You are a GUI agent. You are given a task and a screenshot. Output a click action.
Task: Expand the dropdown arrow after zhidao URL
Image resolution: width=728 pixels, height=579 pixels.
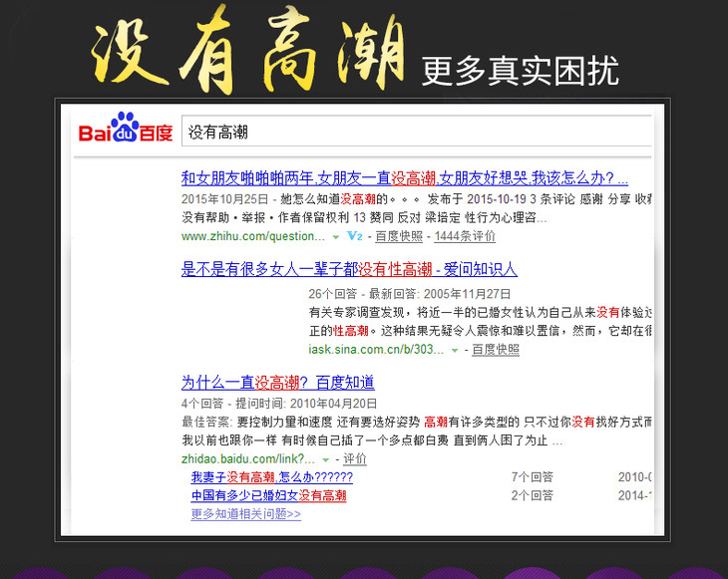pyautogui.click(x=326, y=459)
